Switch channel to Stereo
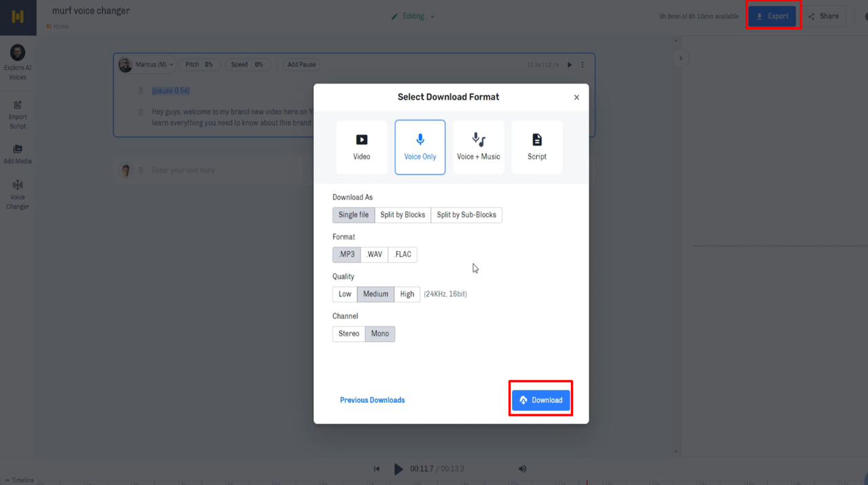The image size is (868, 485). click(x=349, y=334)
